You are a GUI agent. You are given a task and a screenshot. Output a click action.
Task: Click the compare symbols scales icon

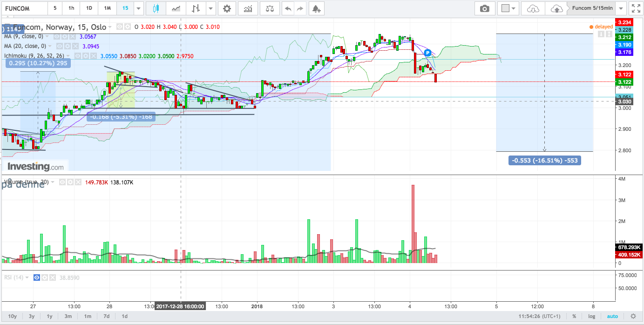269,8
